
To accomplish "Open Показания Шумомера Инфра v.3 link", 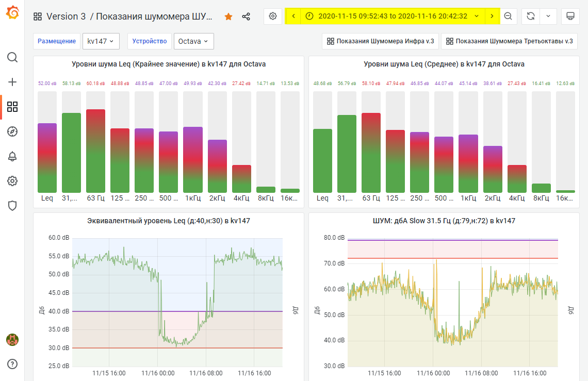I will coord(380,41).
